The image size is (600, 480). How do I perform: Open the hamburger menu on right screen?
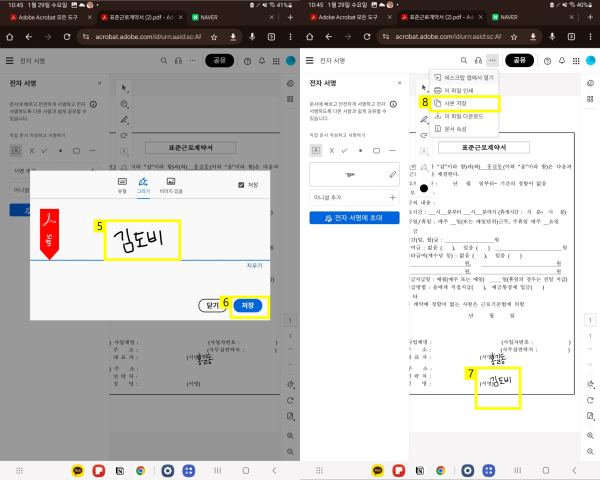[x=310, y=60]
